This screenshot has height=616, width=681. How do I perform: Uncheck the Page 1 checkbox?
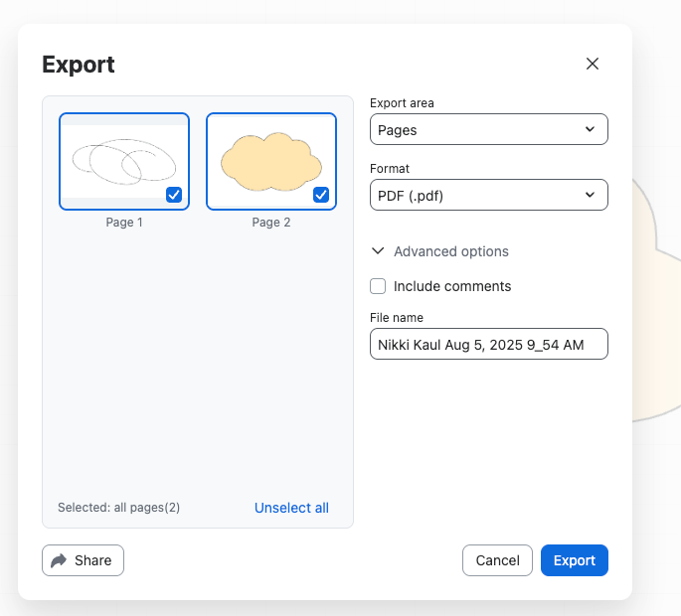point(174,195)
